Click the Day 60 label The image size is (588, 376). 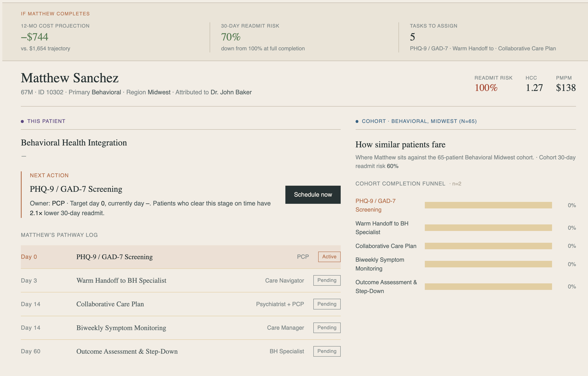pos(30,351)
